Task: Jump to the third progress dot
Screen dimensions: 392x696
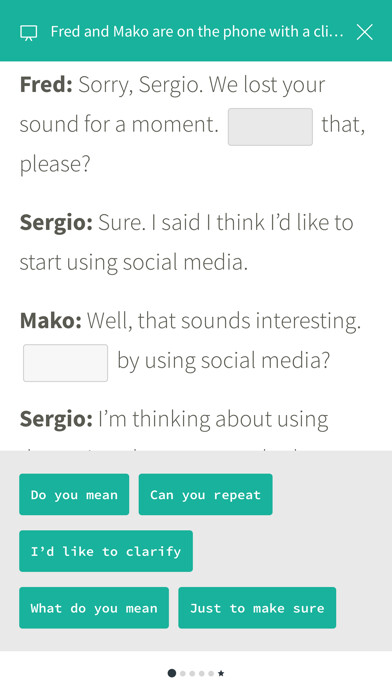Action: (x=192, y=673)
